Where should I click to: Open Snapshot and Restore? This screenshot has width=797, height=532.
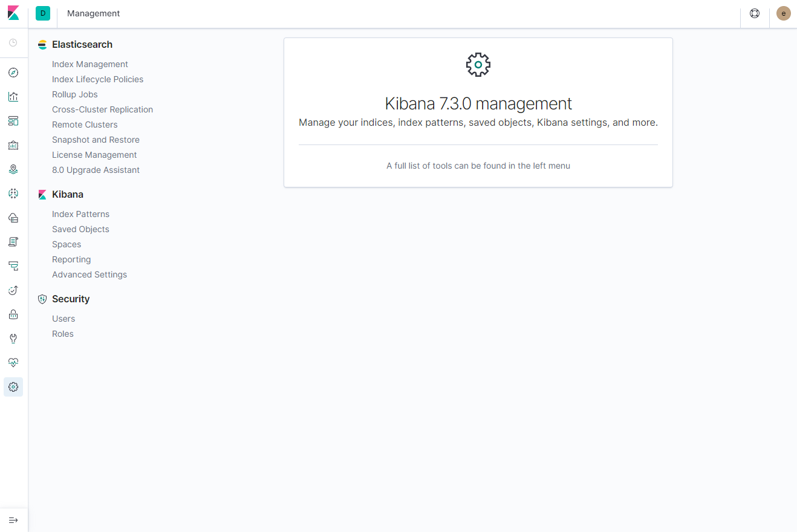coord(96,140)
